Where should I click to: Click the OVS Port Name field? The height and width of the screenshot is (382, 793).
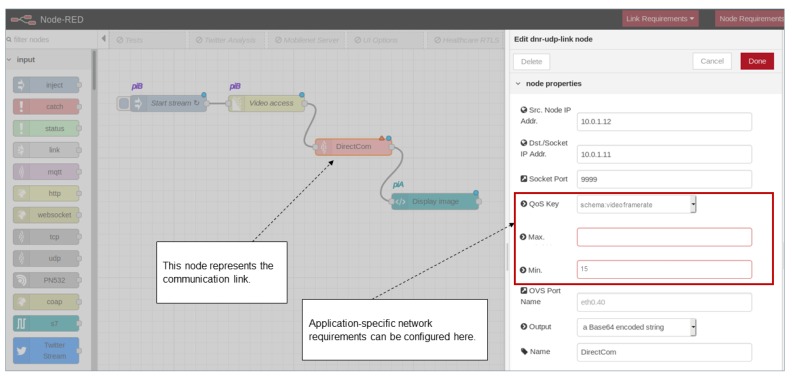tap(664, 303)
